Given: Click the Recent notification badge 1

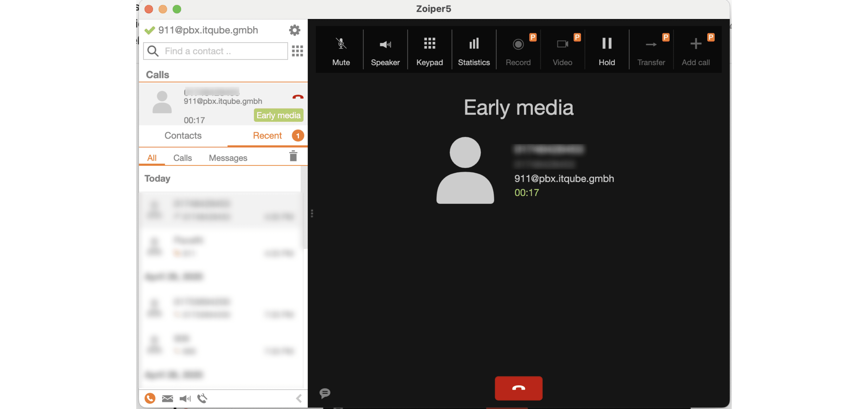Looking at the screenshot, I should [x=297, y=135].
